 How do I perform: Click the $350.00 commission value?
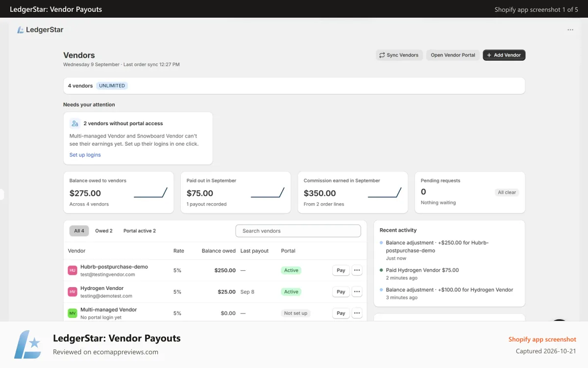click(320, 193)
